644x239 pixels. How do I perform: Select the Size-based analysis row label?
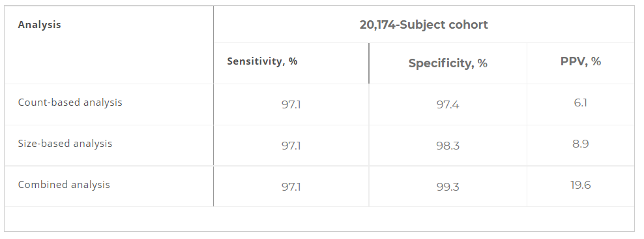65,144
